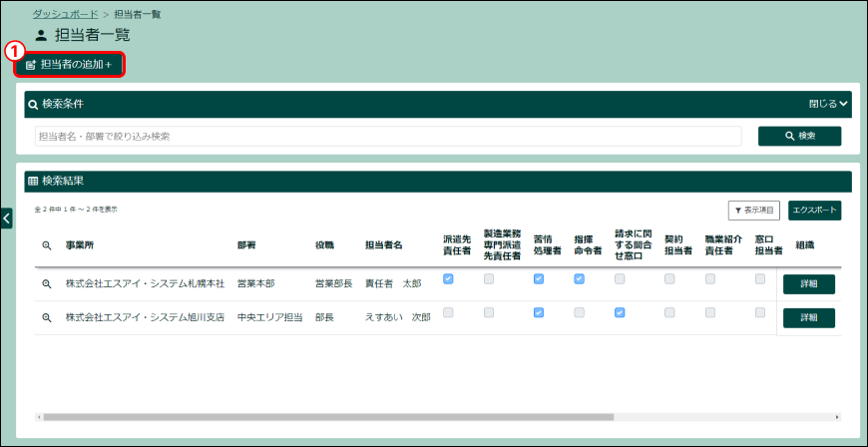Click the name えすあい 次郎

[397, 318]
